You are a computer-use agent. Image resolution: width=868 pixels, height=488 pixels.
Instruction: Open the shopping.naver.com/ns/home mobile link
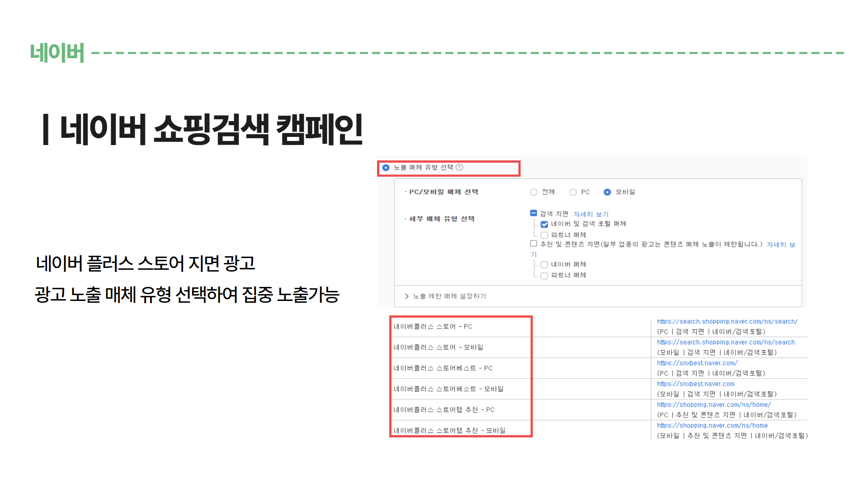coord(712,426)
